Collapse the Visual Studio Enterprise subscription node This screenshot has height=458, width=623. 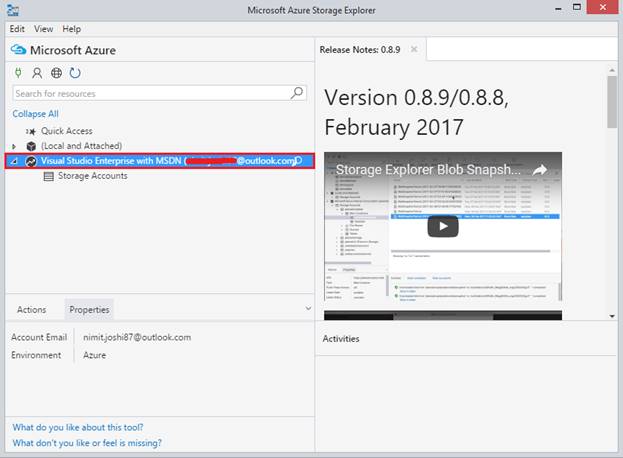pyautogui.click(x=14, y=161)
